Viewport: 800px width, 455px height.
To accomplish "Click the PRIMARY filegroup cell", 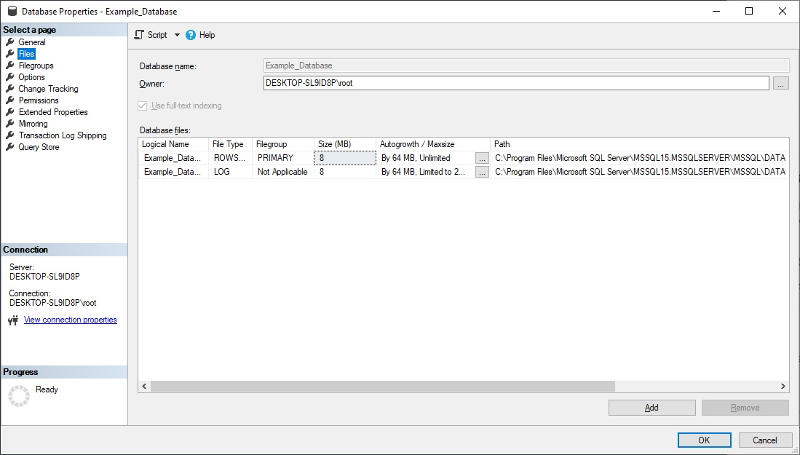I will coord(283,158).
